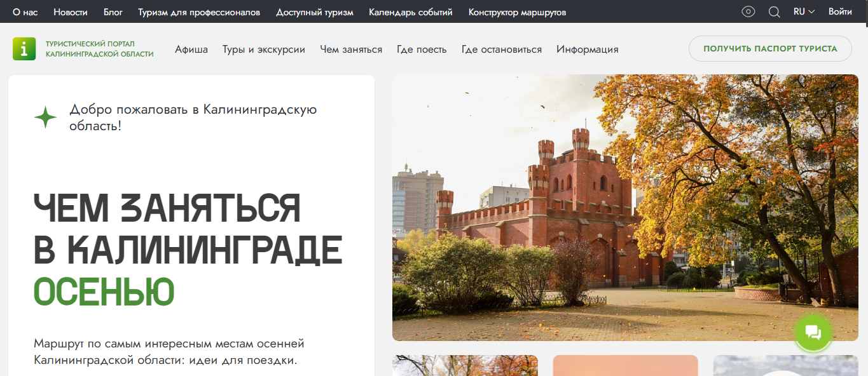The image size is (868, 376).
Task: Open the Афиша menu
Action: tap(191, 50)
